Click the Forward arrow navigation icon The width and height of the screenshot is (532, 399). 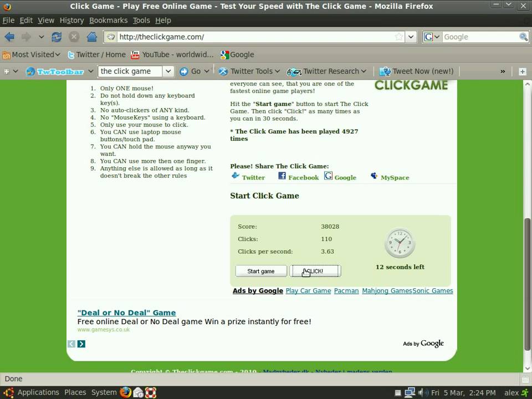pos(26,37)
